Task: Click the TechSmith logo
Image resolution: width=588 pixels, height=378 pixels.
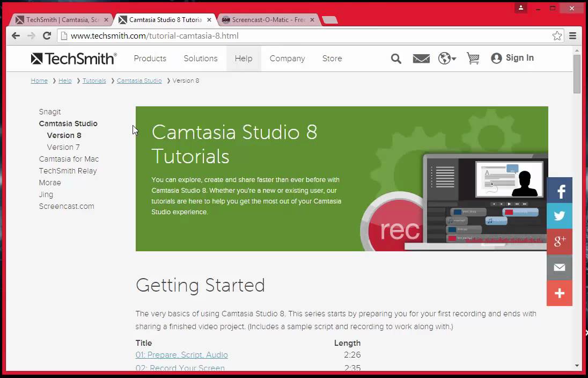Action: pos(74,59)
